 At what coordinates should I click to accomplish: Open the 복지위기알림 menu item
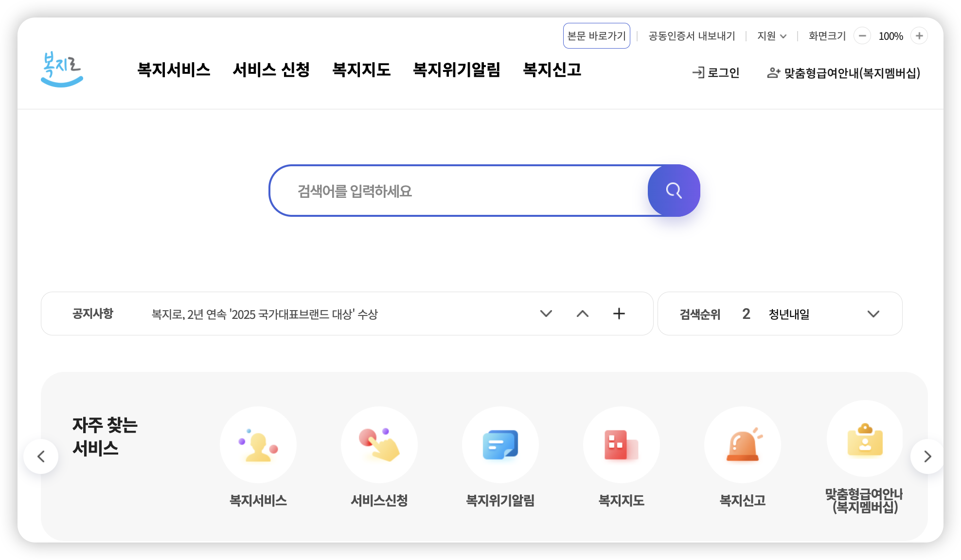[457, 70]
